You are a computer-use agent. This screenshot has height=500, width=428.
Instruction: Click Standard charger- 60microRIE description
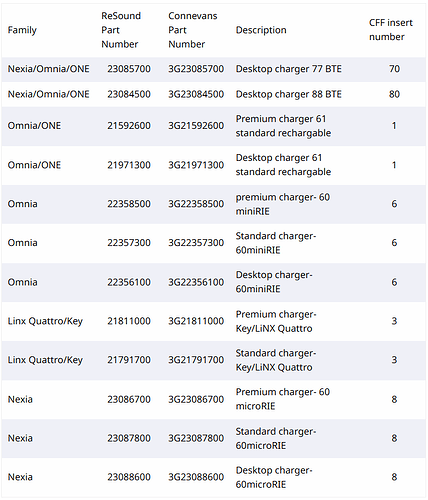tap(276, 438)
